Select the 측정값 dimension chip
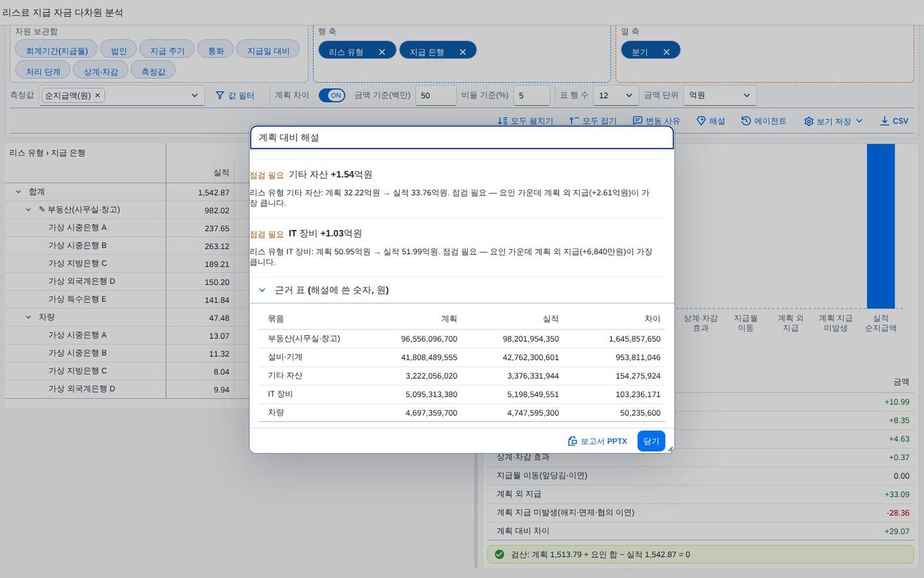Image resolution: width=924 pixels, height=578 pixels. pyautogui.click(x=153, y=71)
